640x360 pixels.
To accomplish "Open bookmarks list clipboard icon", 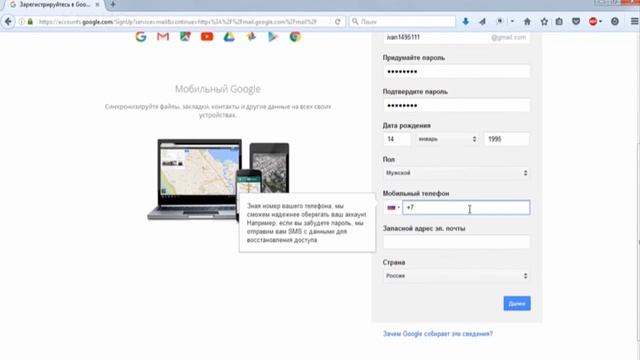I will (x=559, y=22).
